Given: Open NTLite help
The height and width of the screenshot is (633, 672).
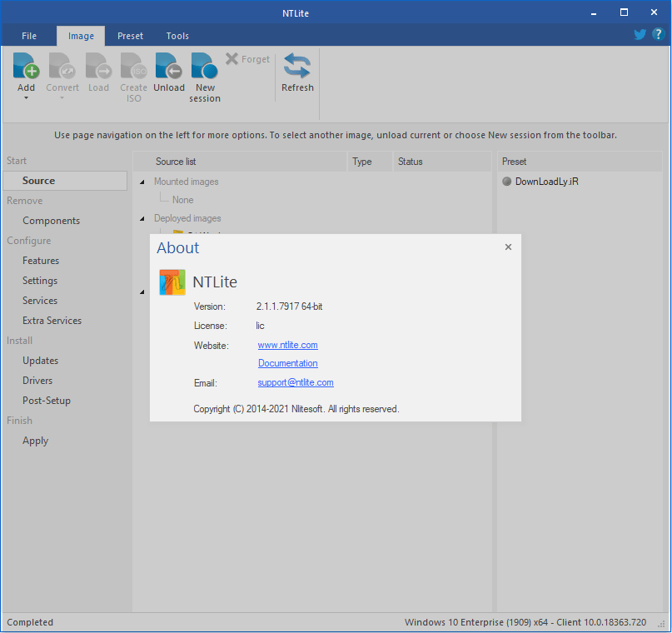Looking at the screenshot, I should (x=658, y=34).
